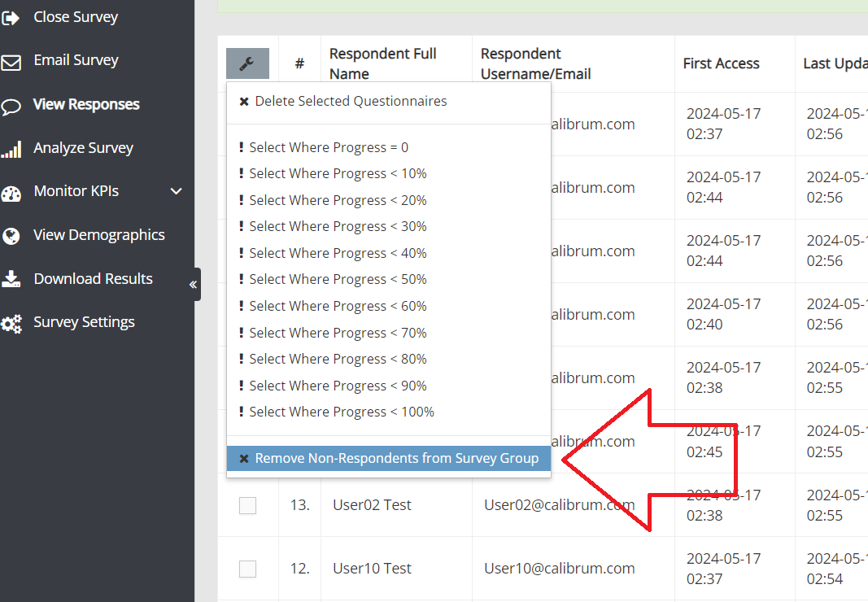Expand the Monitor KPIs submenu chevron
Image resolution: width=868 pixels, height=602 pixels.
click(x=176, y=191)
